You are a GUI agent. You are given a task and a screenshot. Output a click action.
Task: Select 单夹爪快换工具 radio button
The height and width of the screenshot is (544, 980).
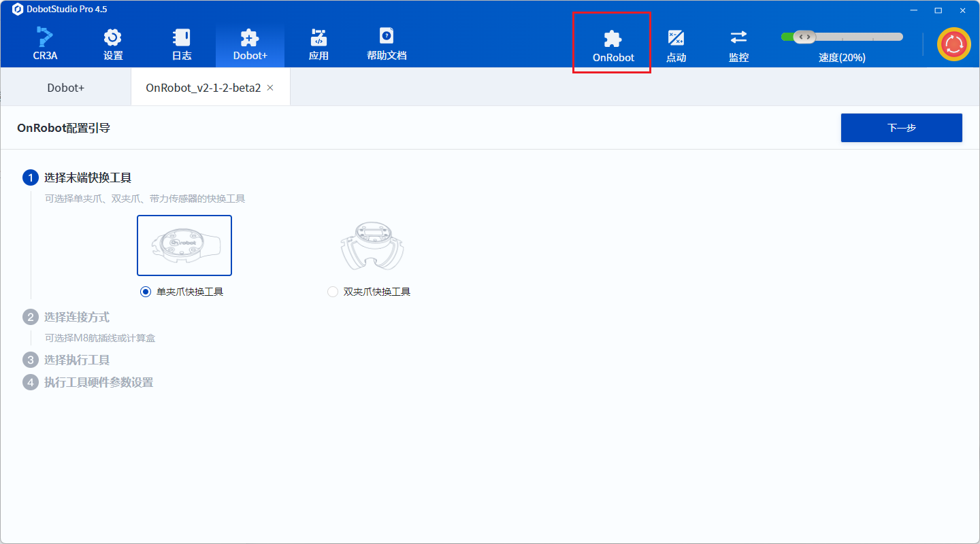(x=145, y=292)
